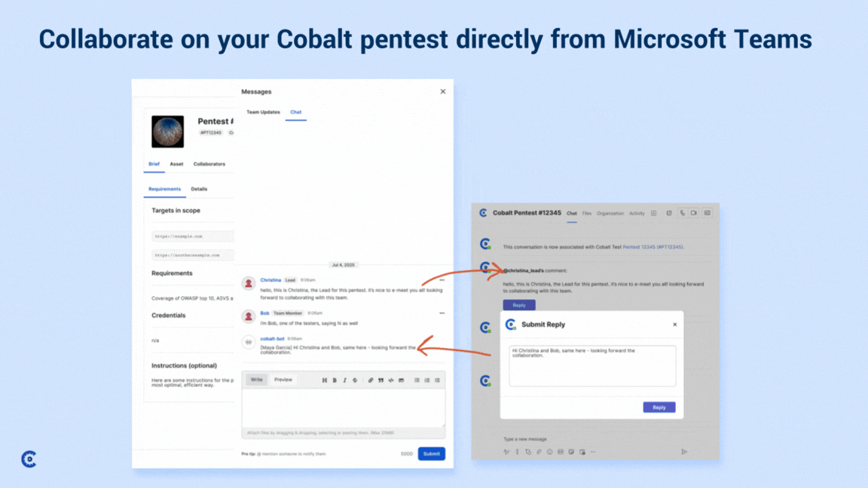The width and height of the screenshot is (868, 488).
Task: Open the emoji picker in Teams compose bar
Action: [x=550, y=452]
